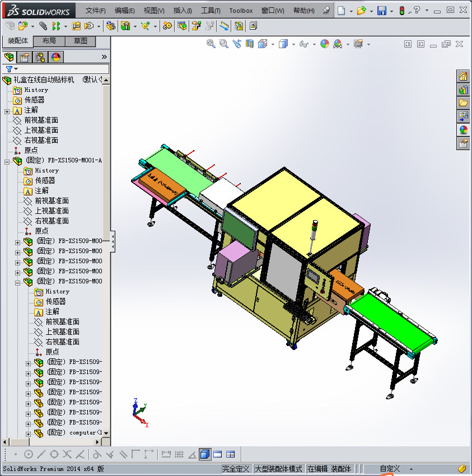Open the Display Style cube icon
The width and height of the screenshot is (472, 476).
coord(283,44)
